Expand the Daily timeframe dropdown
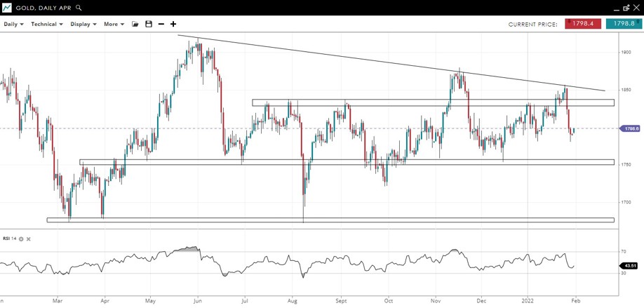The width and height of the screenshot is (644, 308). click(13, 24)
